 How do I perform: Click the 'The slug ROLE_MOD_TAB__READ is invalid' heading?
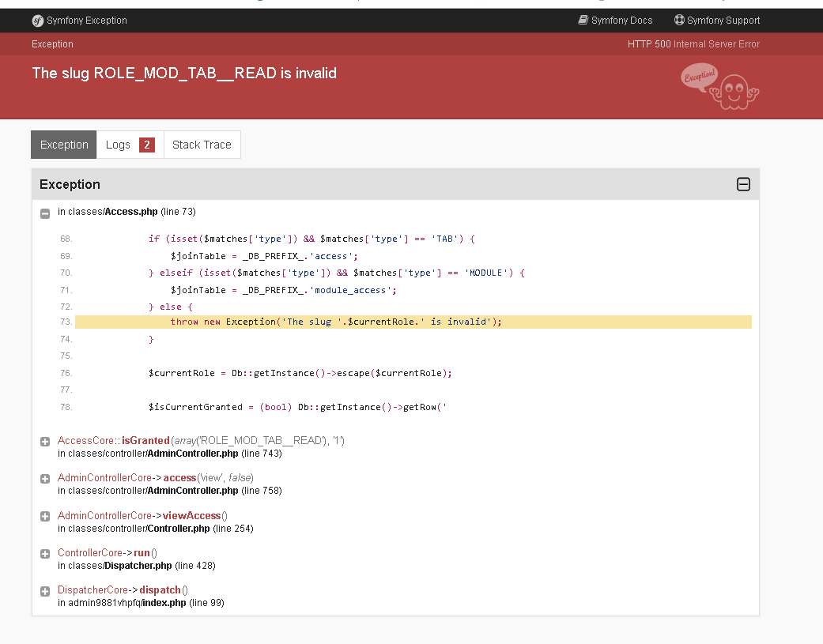[x=184, y=73]
